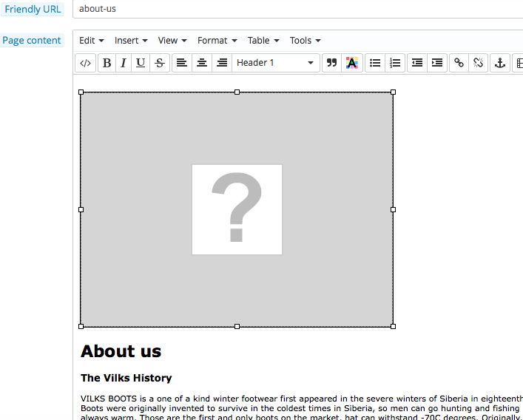
Task: Click the Friendly URL input field
Action: (298, 9)
